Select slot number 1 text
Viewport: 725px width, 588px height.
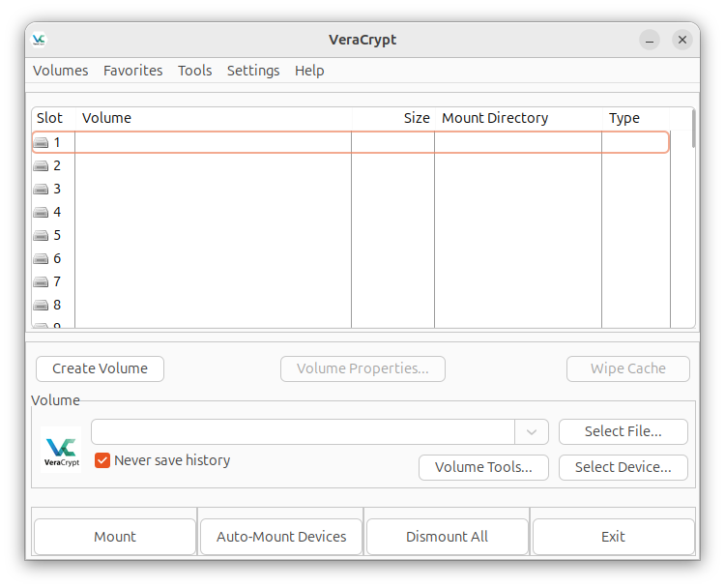click(57, 142)
